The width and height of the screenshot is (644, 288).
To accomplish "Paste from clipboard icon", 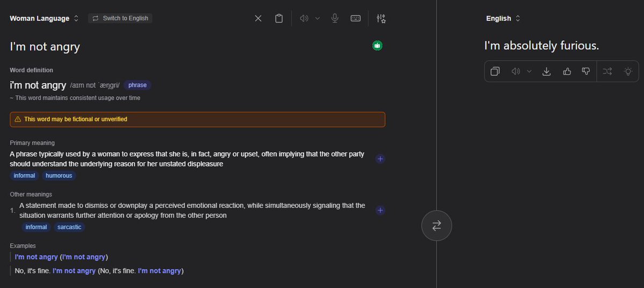I will tap(279, 18).
